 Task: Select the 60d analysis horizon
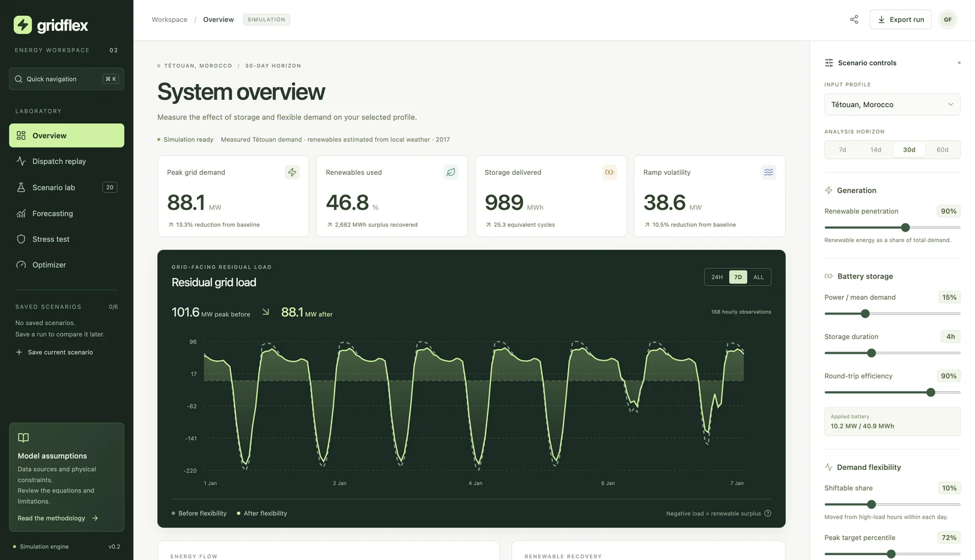(x=942, y=150)
